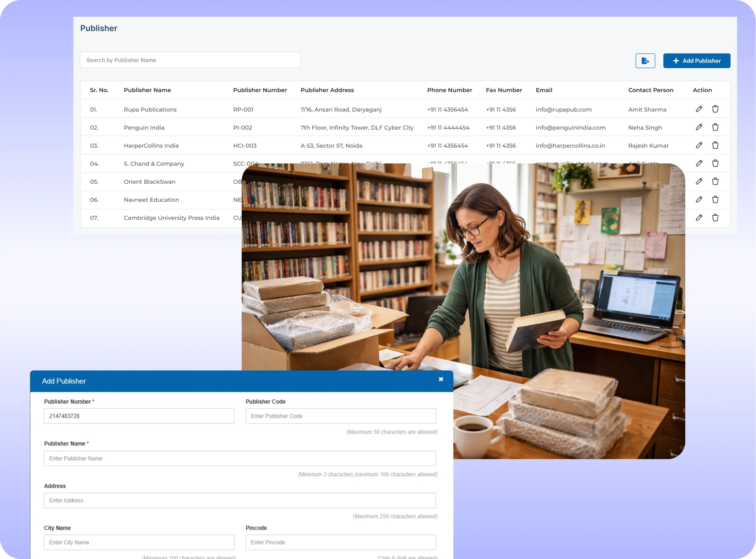The height and width of the screenshot is (559, 756).
Task: Delete the HarperCollins India row
Action: 715,145
